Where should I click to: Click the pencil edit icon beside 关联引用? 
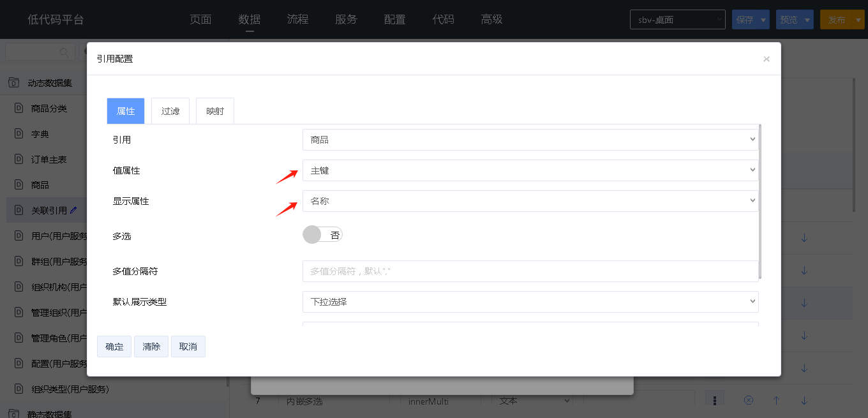73,210
